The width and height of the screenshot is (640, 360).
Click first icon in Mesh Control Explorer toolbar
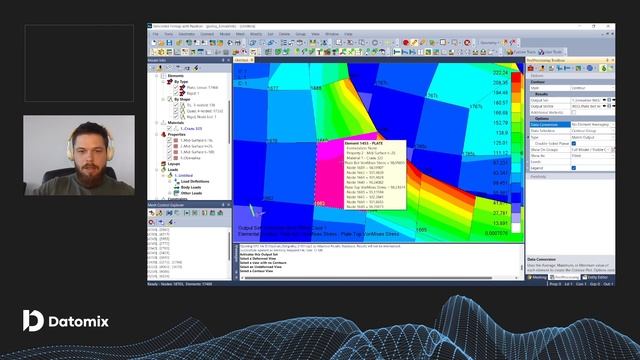(151, 213)
